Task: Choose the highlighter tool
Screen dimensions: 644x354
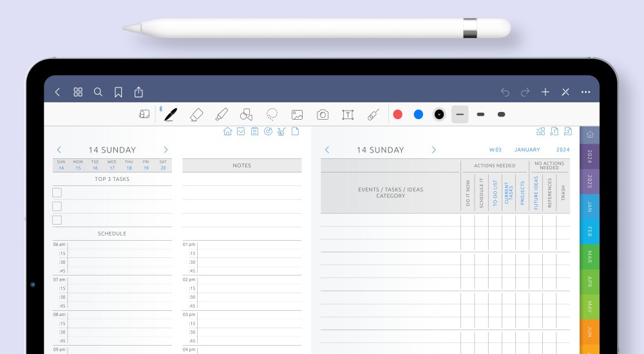Action: click(x=222, y=115)
